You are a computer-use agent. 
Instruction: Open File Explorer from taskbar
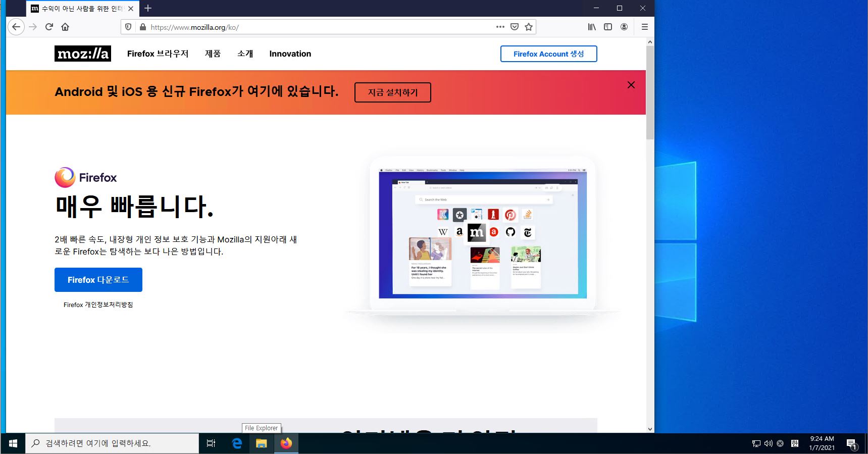[261, 443]
